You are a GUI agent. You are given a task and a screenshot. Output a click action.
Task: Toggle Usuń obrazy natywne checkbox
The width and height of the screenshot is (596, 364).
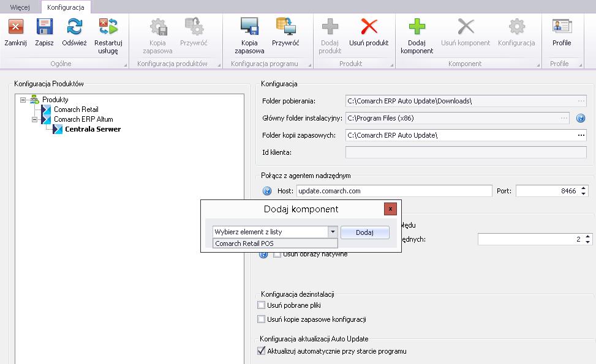click(277, 254)
